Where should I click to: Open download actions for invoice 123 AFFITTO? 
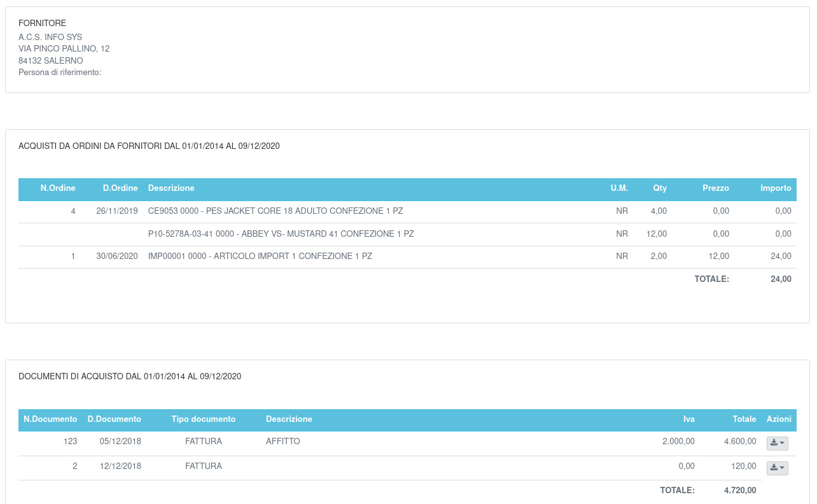[x=777, y=443]
